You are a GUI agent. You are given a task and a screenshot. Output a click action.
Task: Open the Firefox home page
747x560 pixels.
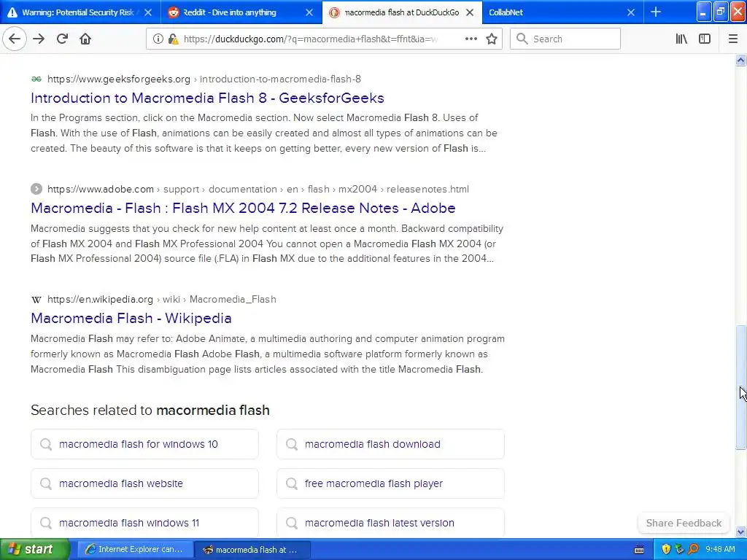tap(85, 39)
